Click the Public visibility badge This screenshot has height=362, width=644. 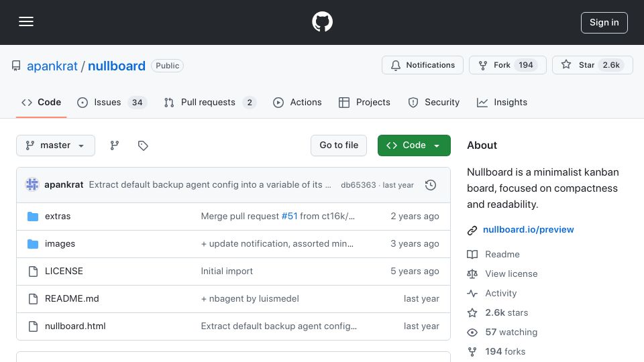point(167,66)
